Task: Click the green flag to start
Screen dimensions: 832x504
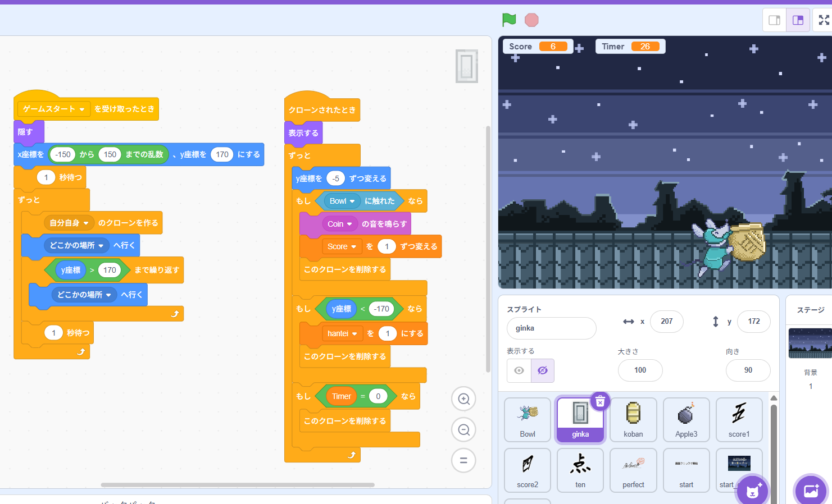Action: coord(509,20)
